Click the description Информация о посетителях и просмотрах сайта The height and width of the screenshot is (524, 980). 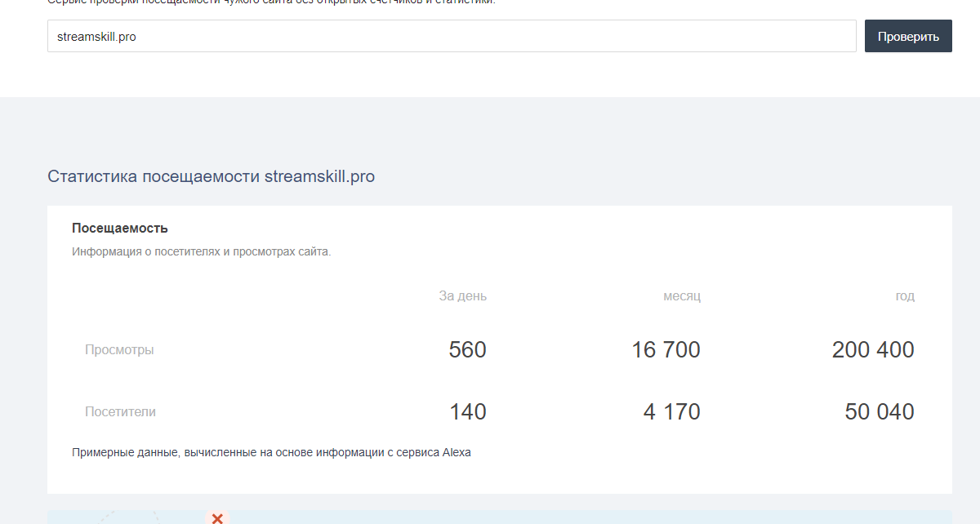[x=202, y=251]
